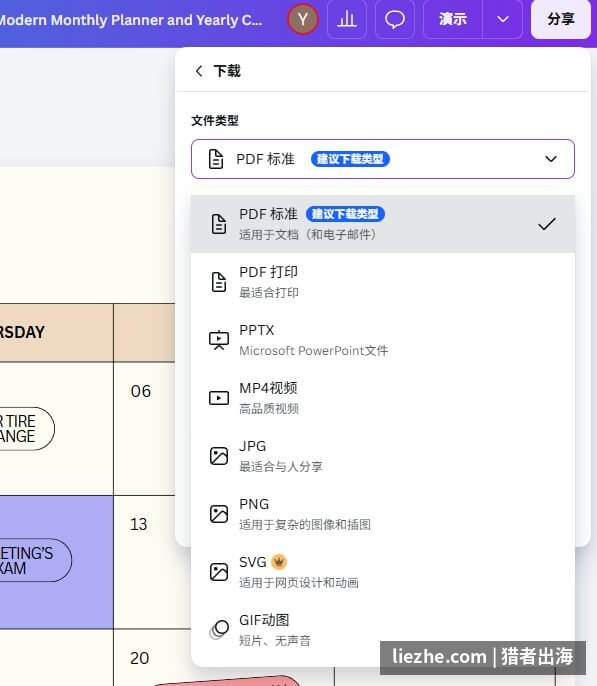Click the RSDAY column header
The image size is (597, 686).
pos(56,332)
